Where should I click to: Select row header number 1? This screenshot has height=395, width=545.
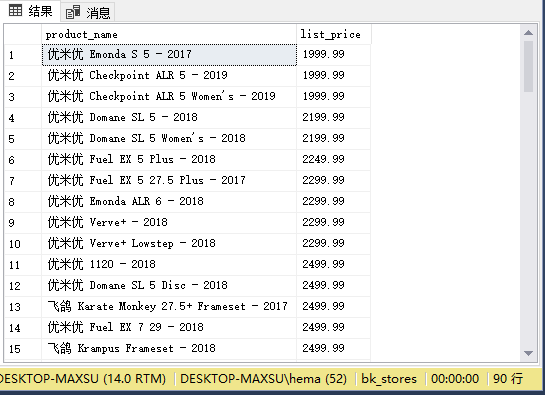click(x=23, y=55)
